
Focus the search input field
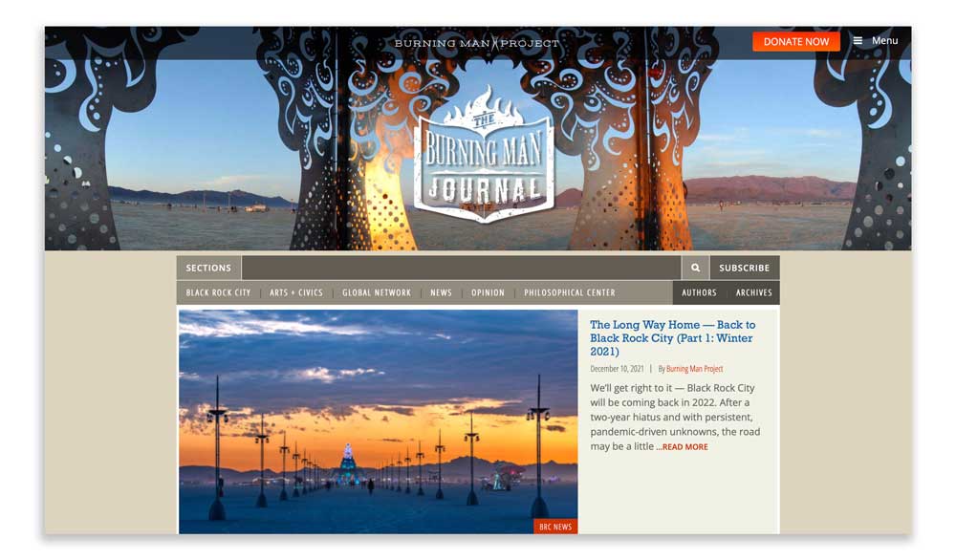[461, 268]
